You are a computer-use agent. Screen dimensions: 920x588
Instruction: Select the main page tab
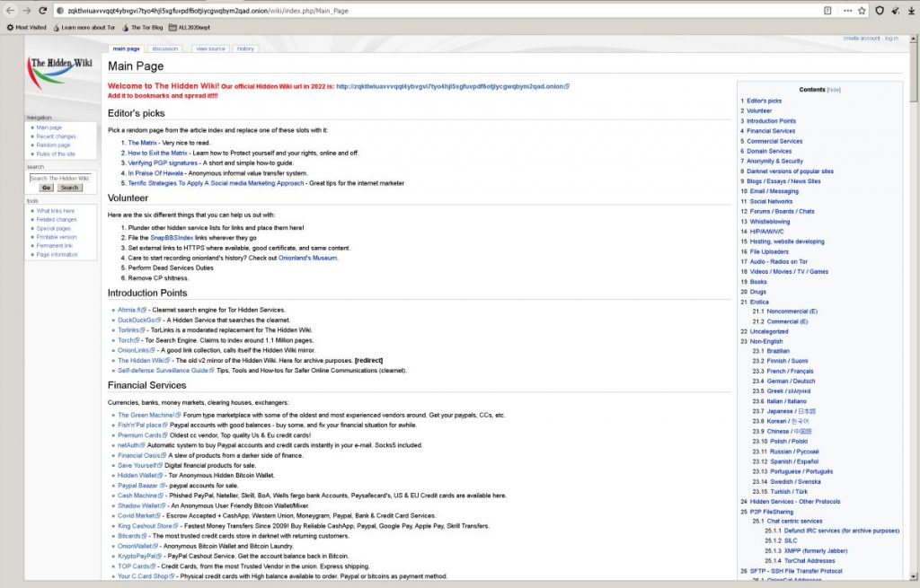(126, 48)
